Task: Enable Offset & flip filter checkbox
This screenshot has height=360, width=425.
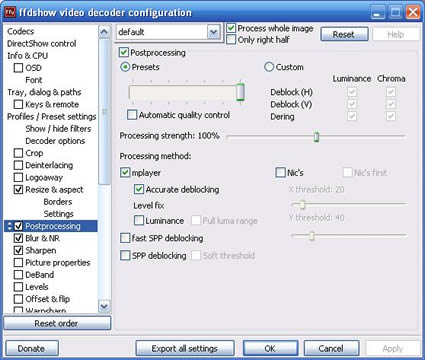Action: (18, 299)
